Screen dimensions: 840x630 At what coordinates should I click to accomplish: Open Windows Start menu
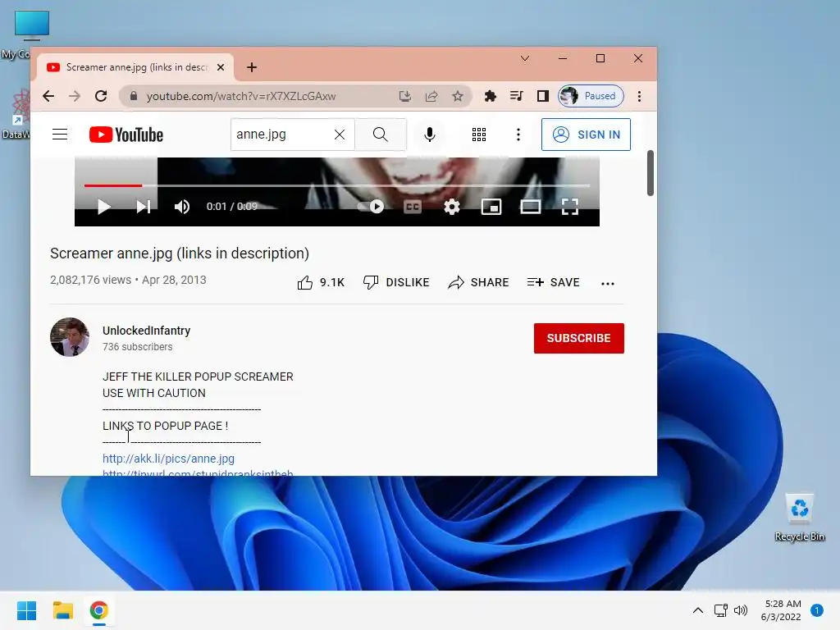(x=26, y=610)
